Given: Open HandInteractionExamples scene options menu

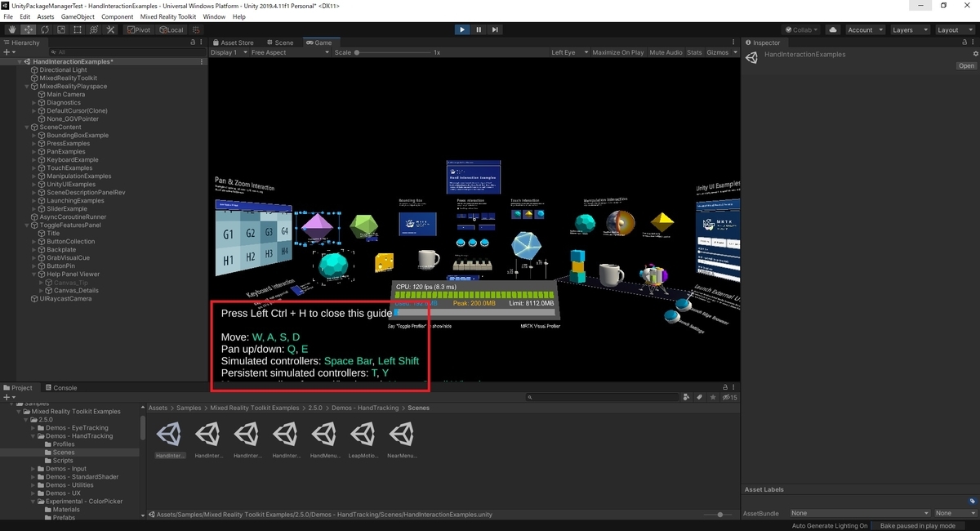Looking at the screenshot, I should [x=202, y=62].
